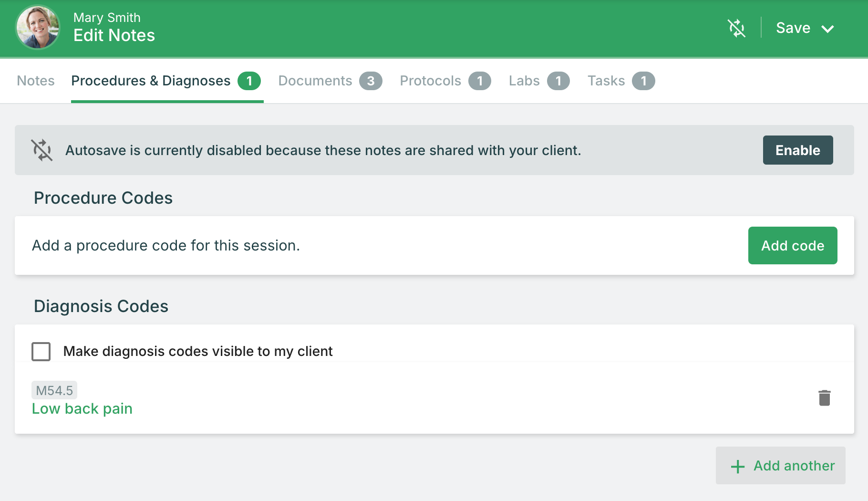Switch to the Notes tab
The width and height of the screenshot is (868, 501).
tap(36, 81)
